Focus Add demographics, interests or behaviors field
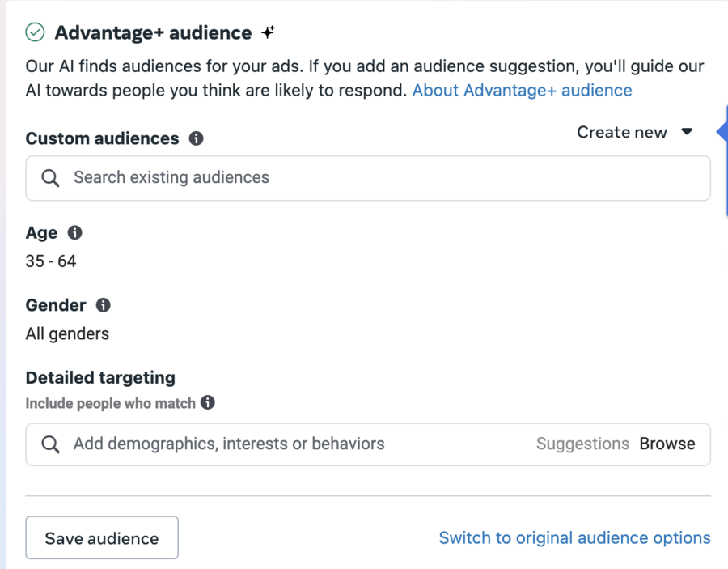 [368, 444]
